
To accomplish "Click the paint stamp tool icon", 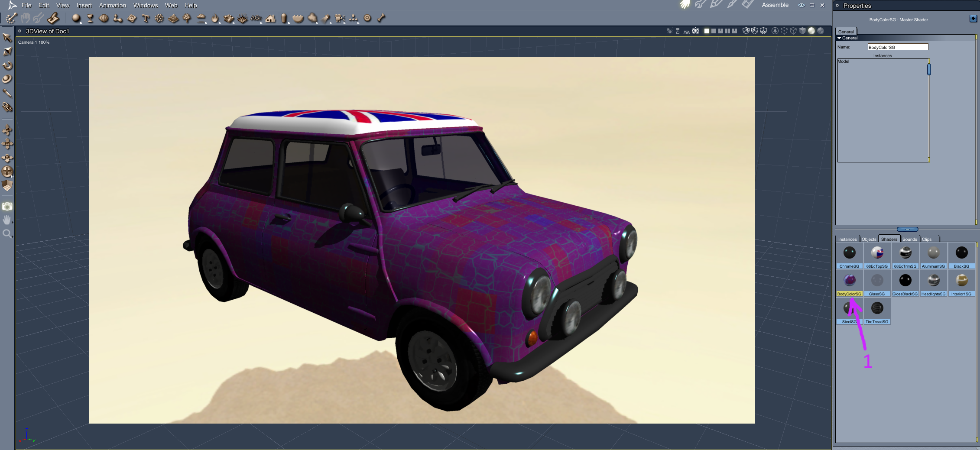I will pyautogui.click(x=53, y=18).
